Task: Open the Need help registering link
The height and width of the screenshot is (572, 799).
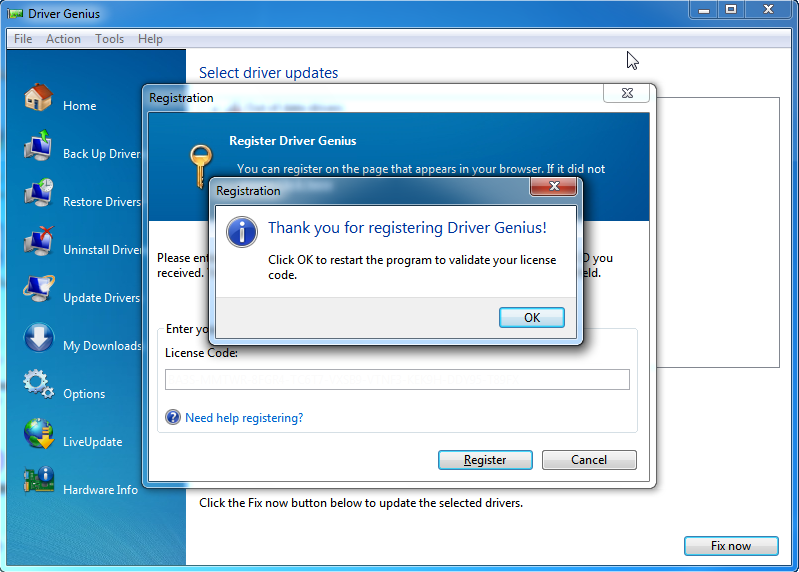Action: tap(244, 418)
